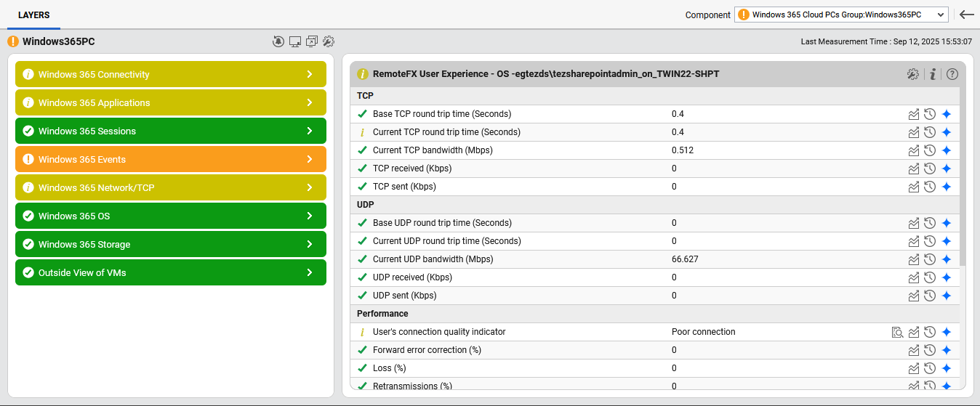Open detailed diagnosis magnifier for connection quality indicator
This screenshot has width=980, height=406.
tap(897, 332)
